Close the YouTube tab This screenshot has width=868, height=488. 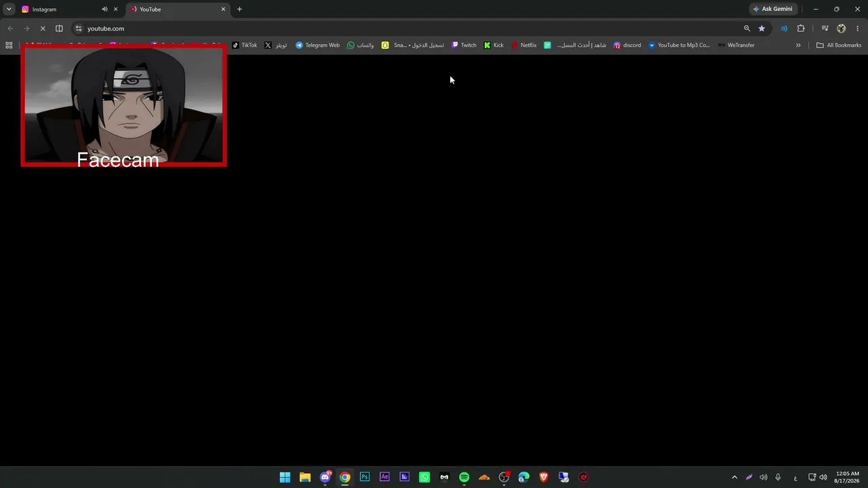click(223, 9)
